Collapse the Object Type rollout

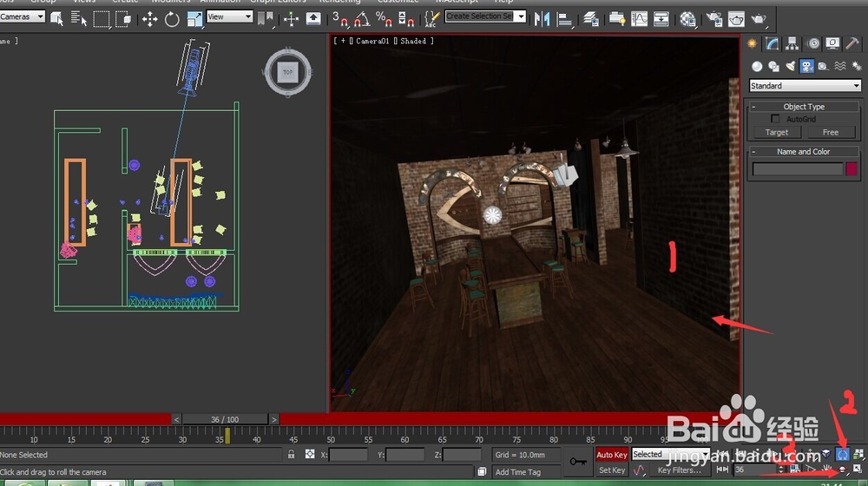pyautogui.click(x=804, y=106)
